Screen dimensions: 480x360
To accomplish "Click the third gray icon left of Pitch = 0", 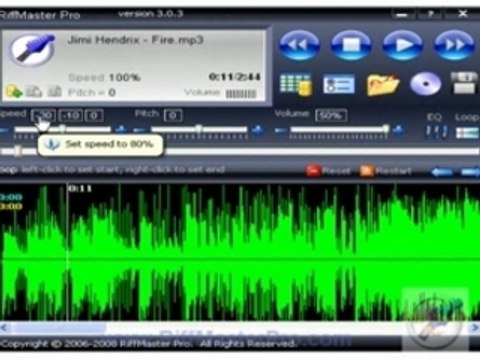I will click(x=54, y=91).
